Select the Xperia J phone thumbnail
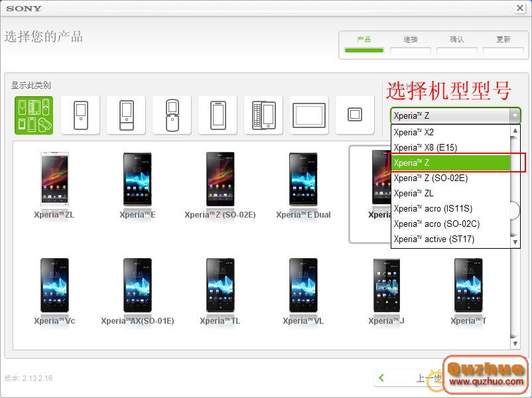This screenshot has height=398, width=532. click(387, 285)
